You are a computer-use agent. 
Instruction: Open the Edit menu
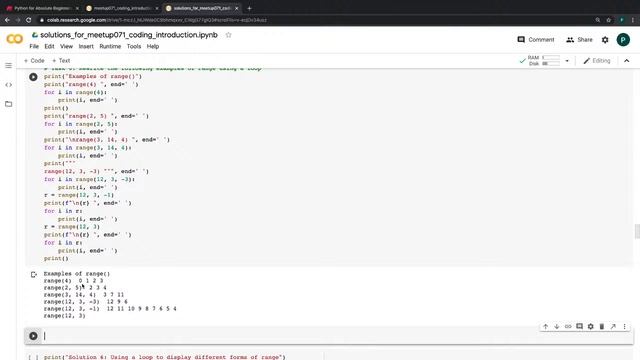click(x=49, y=47)
